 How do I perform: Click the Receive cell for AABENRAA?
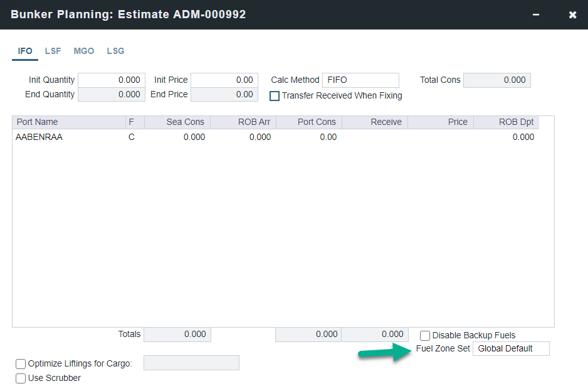(375, 137)
